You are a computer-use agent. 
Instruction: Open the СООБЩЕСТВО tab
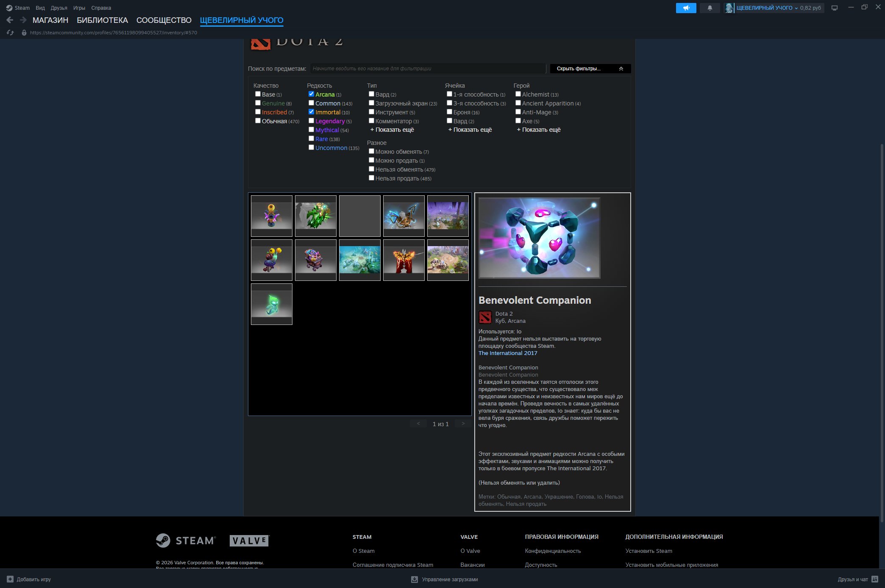click(164, 20)
